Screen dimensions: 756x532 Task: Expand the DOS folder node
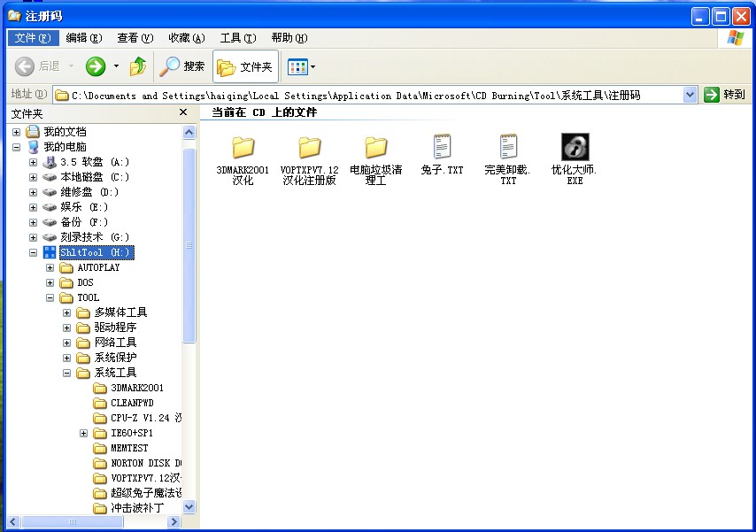pos(50,282)
